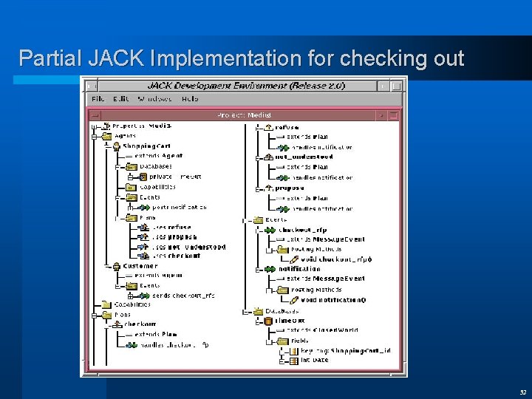Click the void notification() method icon
This screenshot has width=532, height=399.
[294, 300]
